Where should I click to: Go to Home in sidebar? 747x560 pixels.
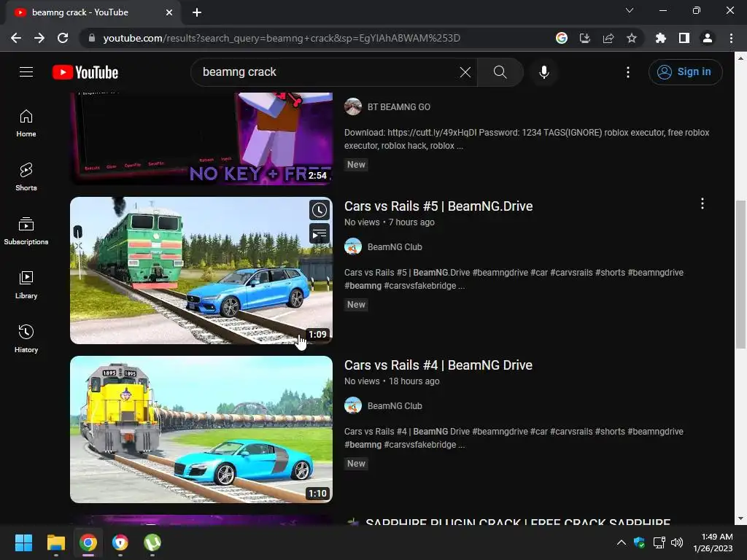pyautogui.click(x=26, y=123)
